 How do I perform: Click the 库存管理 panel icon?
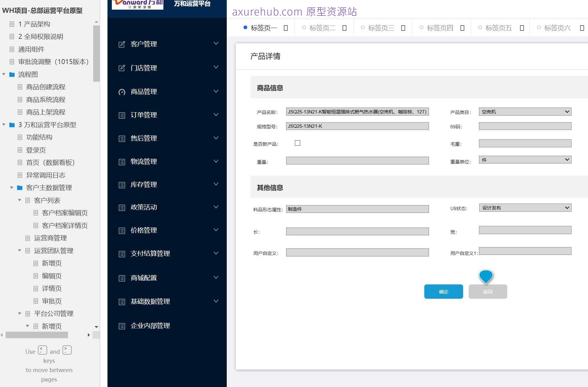coord(121,185)
